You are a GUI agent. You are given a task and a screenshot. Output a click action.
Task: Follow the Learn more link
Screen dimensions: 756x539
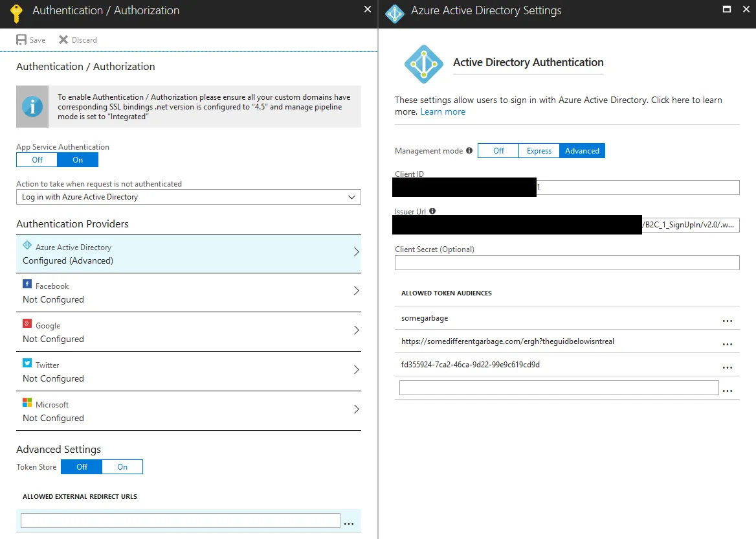coord(443,111)
